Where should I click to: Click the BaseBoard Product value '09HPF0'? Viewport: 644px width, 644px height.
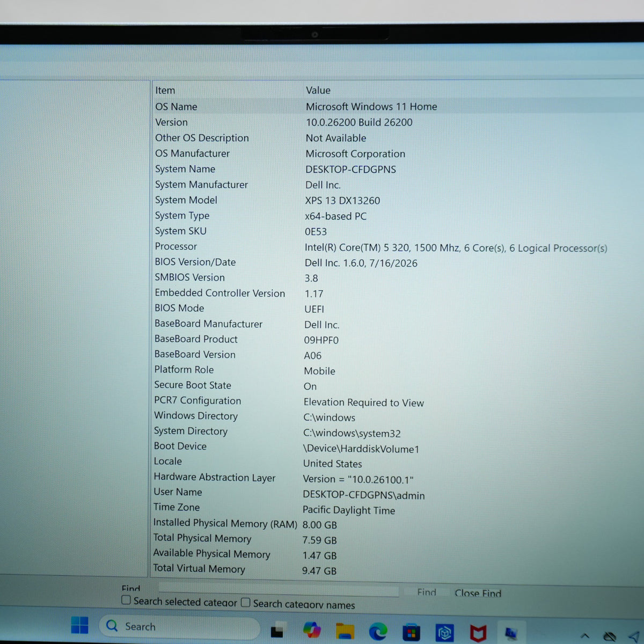coord(321,340)
